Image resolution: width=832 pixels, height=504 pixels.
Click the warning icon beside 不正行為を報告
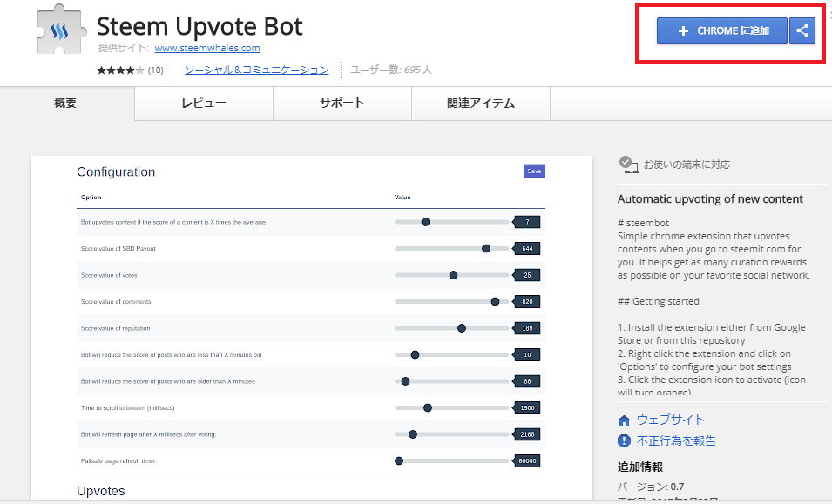click(624, 440)
